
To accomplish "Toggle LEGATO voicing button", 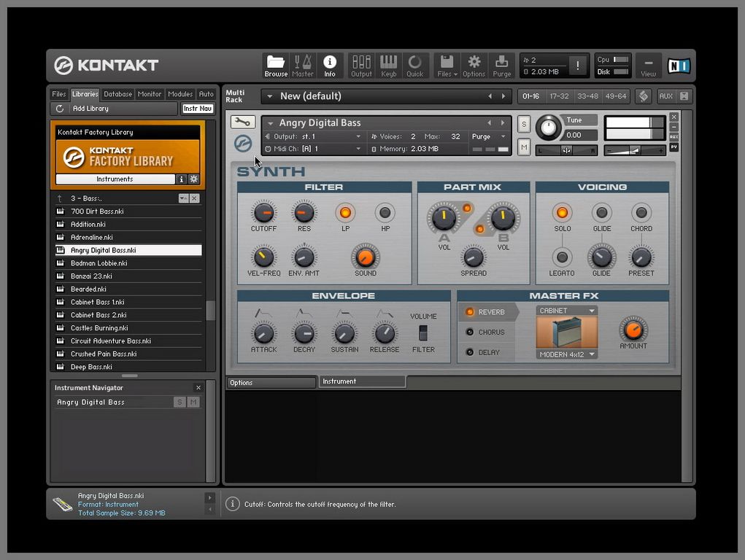I will (x=562, y=257).
